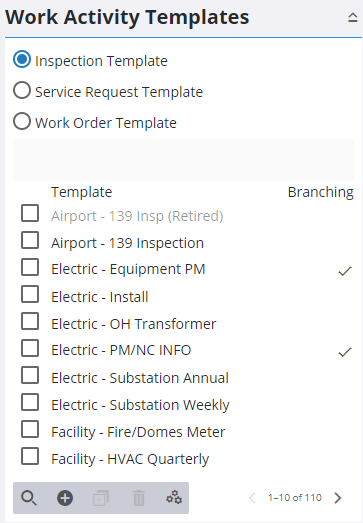Open the Electric - Substation Weekly template

coord(140,405)
